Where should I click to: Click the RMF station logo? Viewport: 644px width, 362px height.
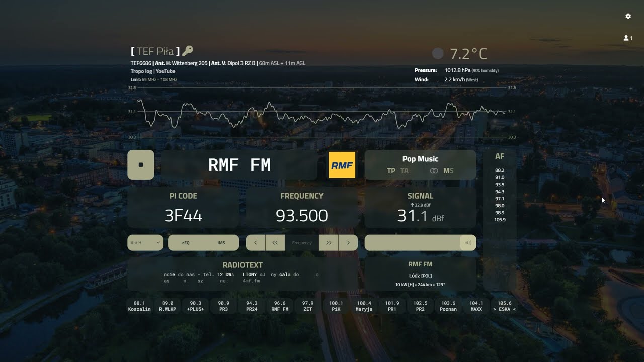(342, 165)
